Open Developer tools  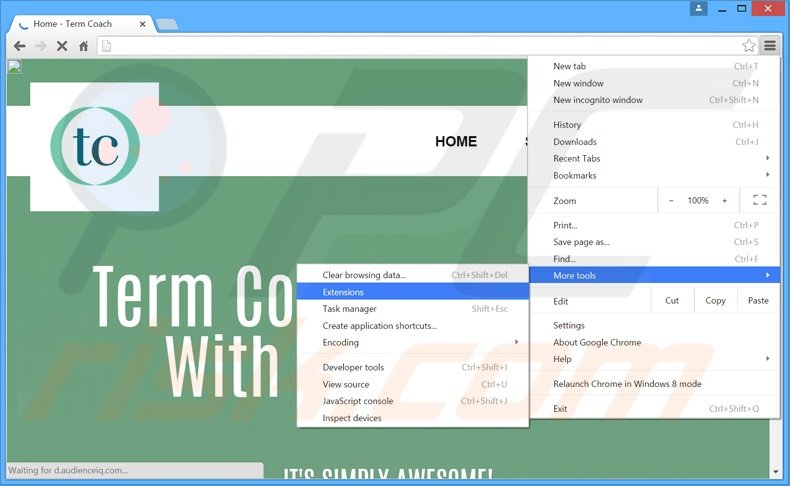tap(413, 367)
